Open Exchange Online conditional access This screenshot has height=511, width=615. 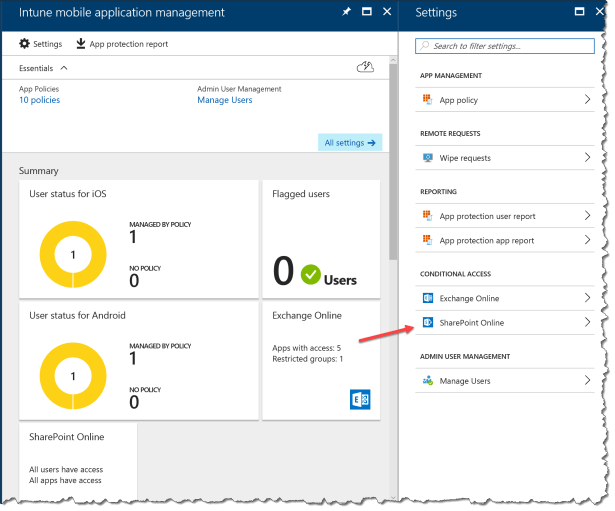pos(505,298)
